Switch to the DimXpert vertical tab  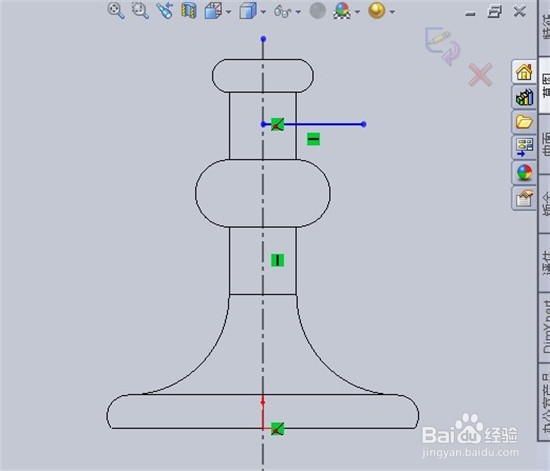(545, 328)
